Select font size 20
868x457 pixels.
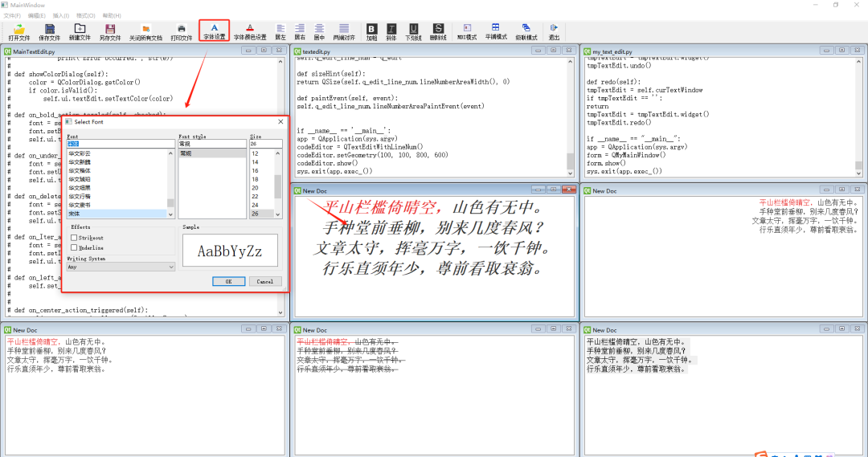tap(261, 188)
